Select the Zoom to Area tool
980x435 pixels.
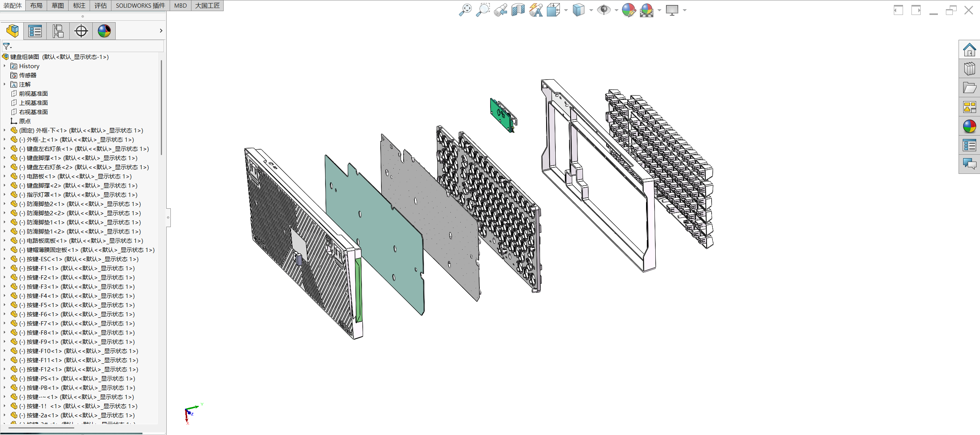point(483,10)
